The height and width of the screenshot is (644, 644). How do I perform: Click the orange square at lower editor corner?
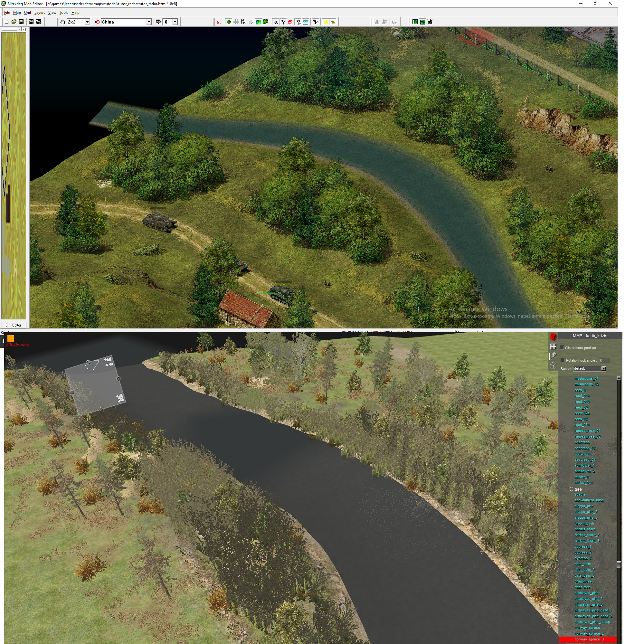(11, 338)
